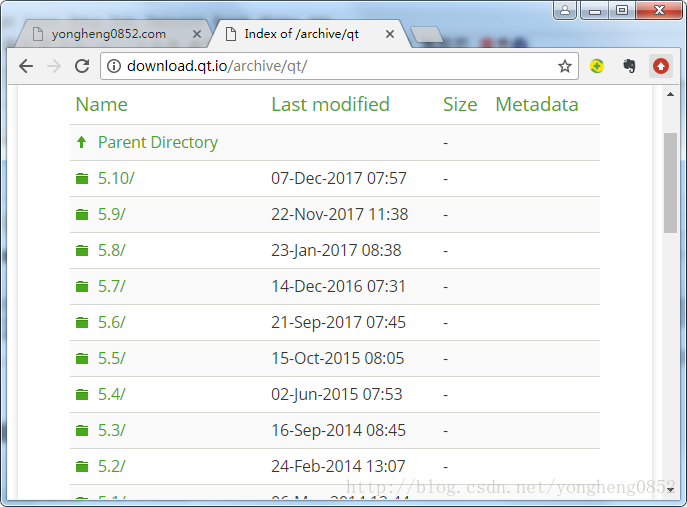Open the 5.2/ directory link
The width and height of the screenshot is (687, 507).
(x=111, y=466)
